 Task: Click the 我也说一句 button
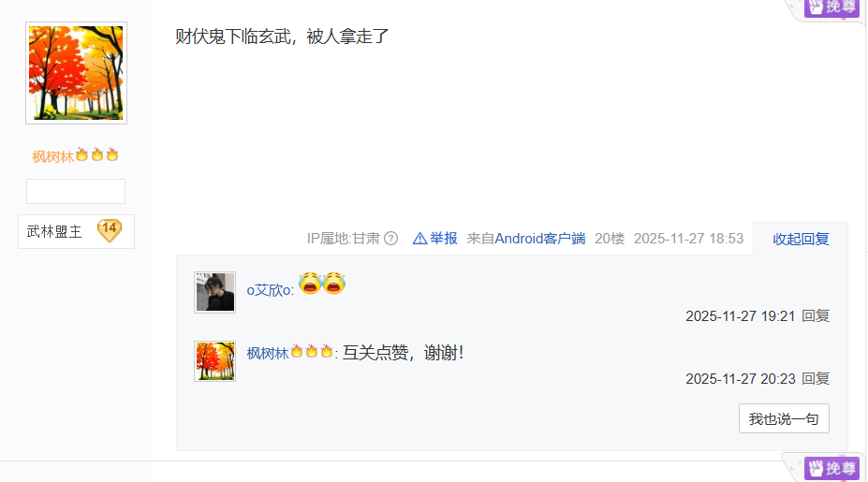(784, 418)
